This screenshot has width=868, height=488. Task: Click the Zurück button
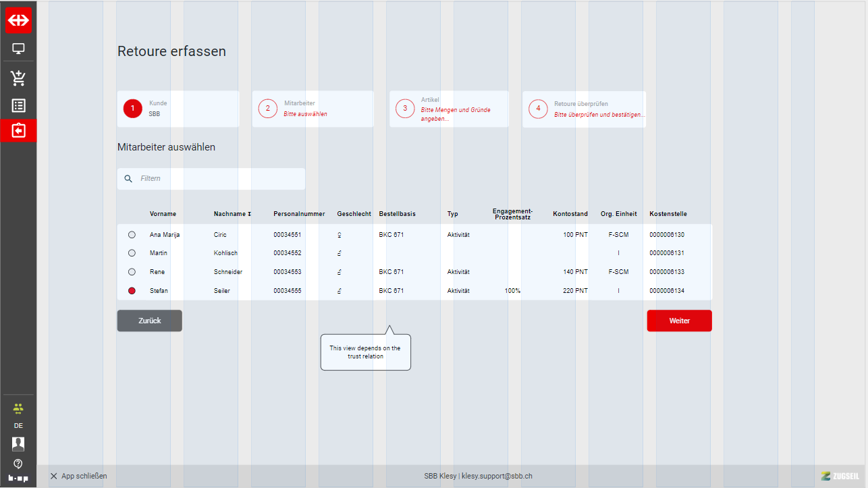pos(149,321)
